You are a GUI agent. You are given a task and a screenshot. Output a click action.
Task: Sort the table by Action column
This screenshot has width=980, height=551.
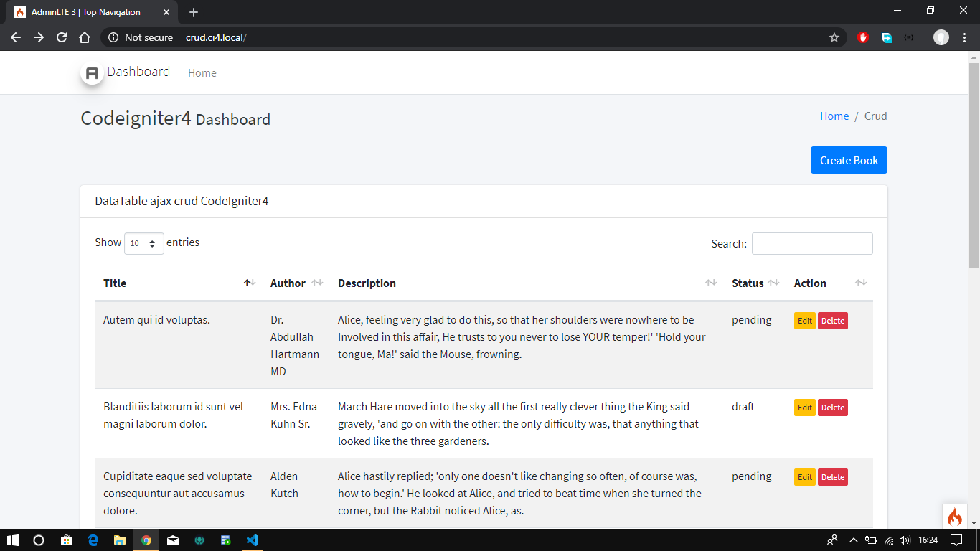[829, 283]
